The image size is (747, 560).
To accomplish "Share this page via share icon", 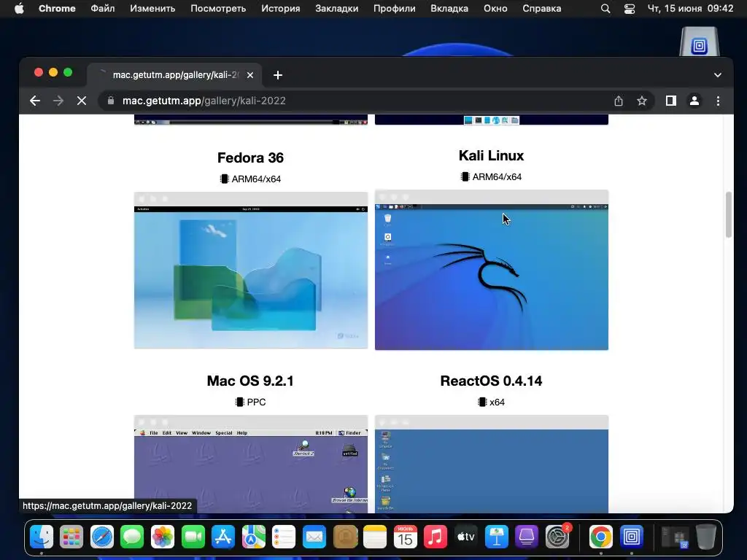I will click(619, 101).
